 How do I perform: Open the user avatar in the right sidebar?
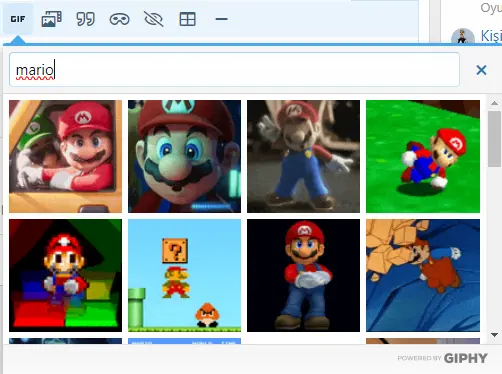tap(463, 37)
